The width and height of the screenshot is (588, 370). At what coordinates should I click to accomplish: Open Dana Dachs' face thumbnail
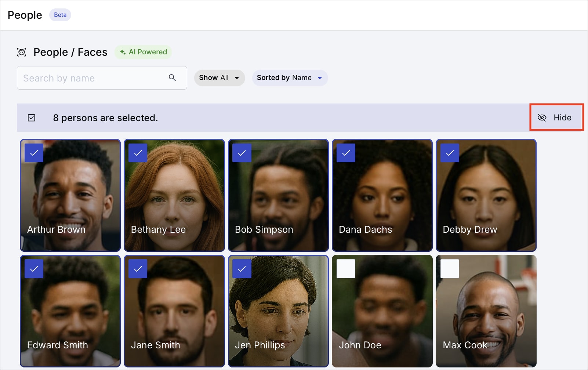[x=382, y=195]
